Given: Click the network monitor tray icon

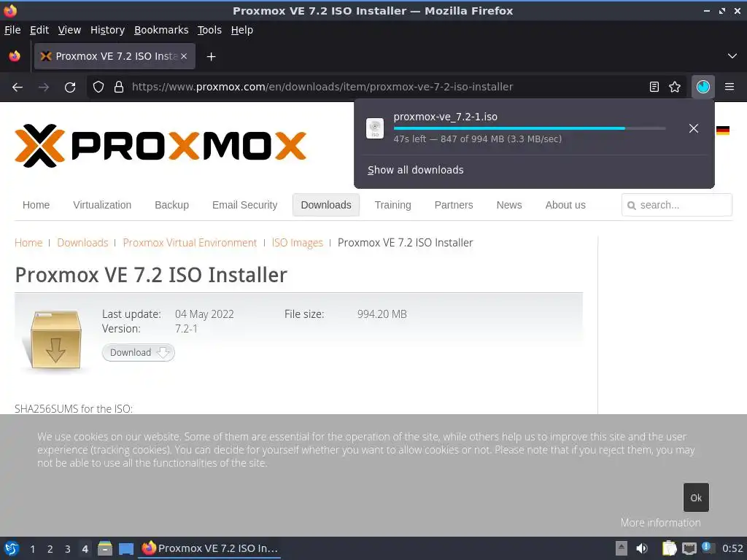Looking at the screenshot, I should pyautogui.click(x=689, y=549).
